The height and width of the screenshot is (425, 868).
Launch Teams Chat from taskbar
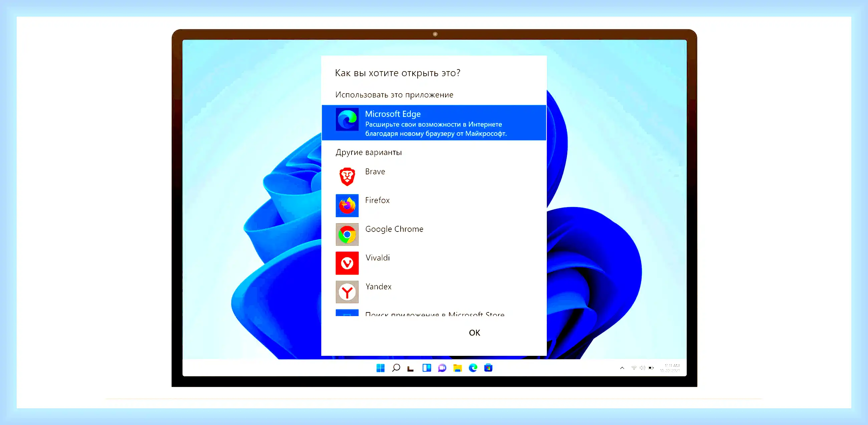tap(442, 368)
